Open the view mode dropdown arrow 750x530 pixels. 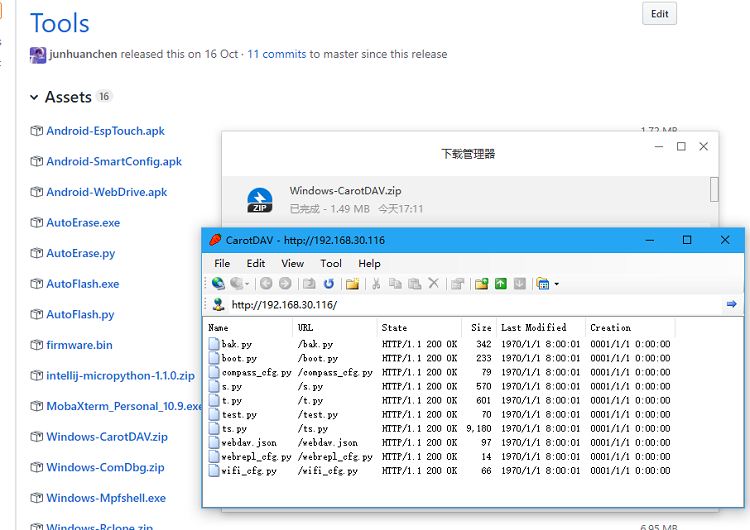point(556,284)
